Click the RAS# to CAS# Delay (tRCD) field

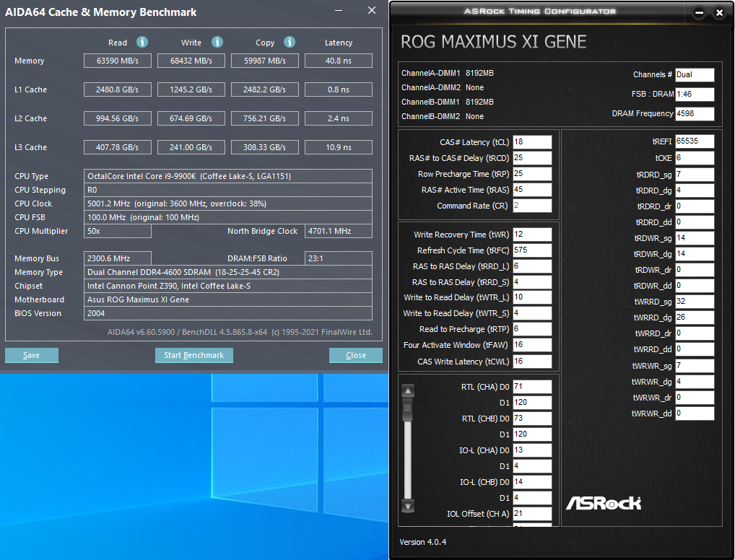pyautogui.click(x=532, y=158)
